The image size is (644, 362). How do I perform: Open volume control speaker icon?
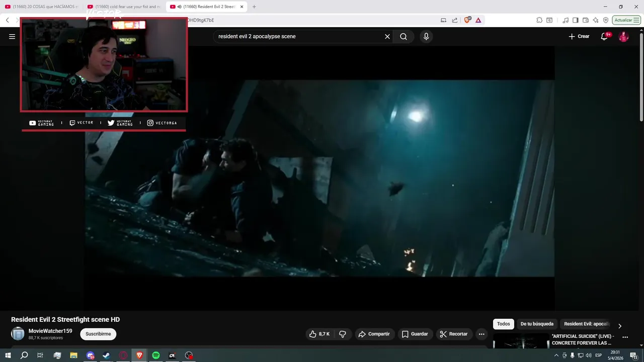coord(589,355)
